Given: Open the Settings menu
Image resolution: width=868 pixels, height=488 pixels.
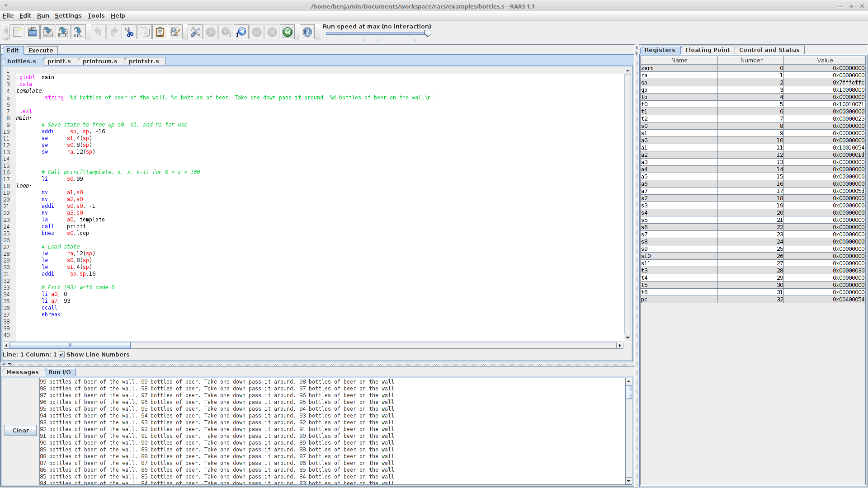Looking at the screenshot, I should click(x=68, y=15).
